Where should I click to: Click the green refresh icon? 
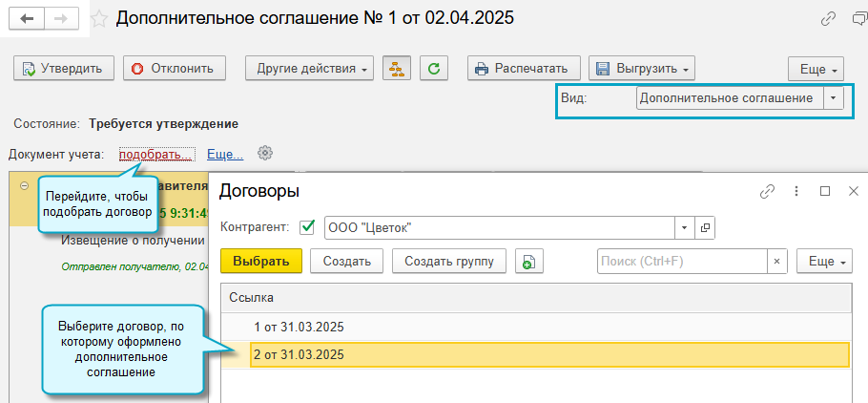point(434,68)
